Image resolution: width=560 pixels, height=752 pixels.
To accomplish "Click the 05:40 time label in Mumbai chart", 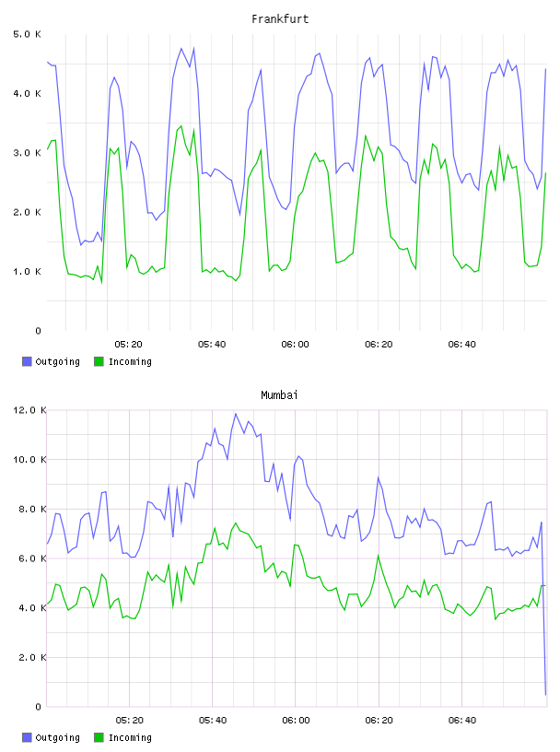I will (213, 721).
